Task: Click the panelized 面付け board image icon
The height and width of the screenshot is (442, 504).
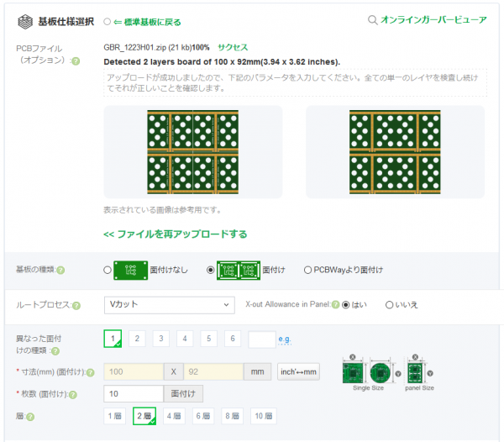Action: click(238, 270)
